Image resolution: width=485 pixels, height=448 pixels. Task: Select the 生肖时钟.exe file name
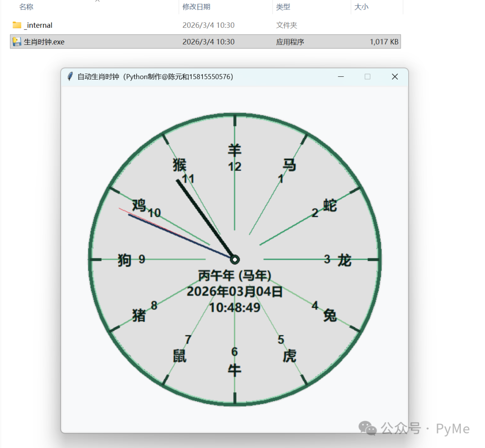tap(44, 42)
